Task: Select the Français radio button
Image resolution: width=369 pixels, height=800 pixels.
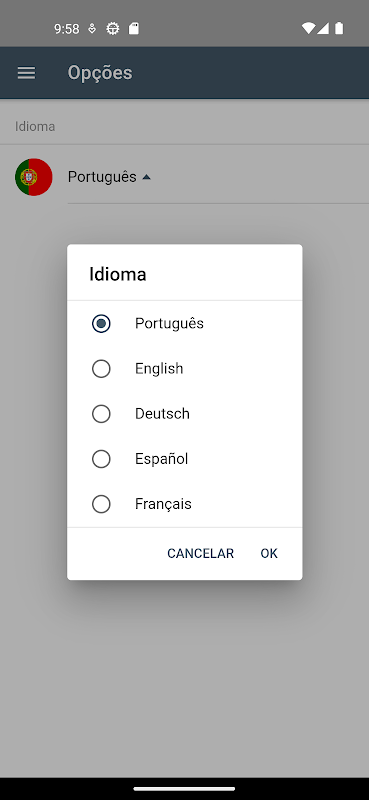Action: tap(101, 504)
